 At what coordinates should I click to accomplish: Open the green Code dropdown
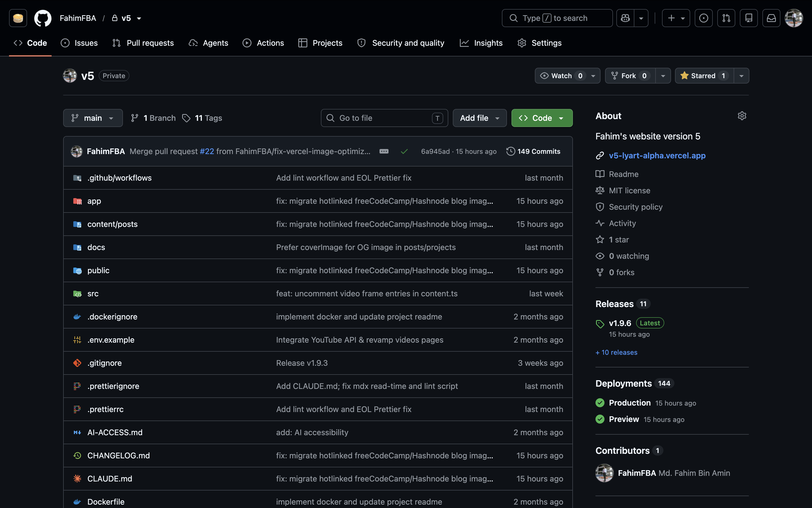[542, 118]
